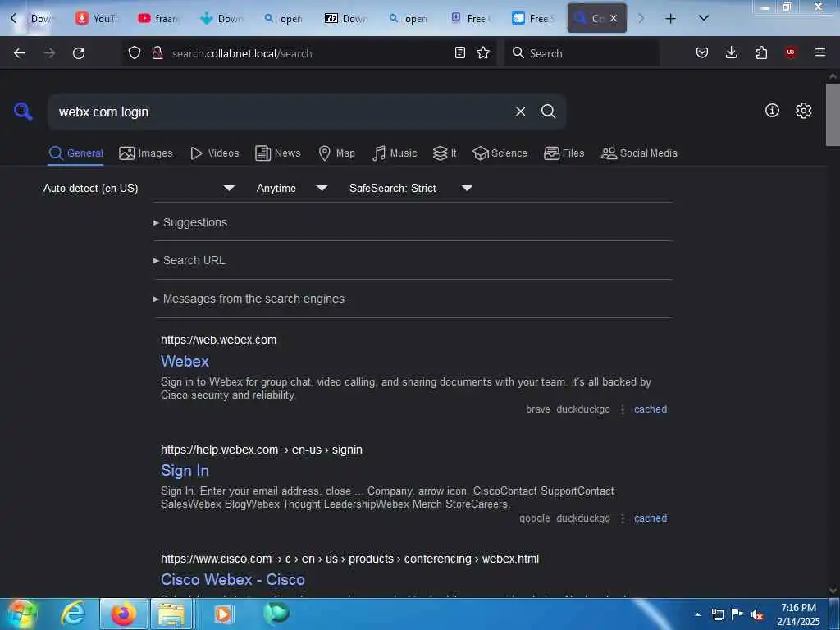
Task: Open the Cisco Webex - Cisco result
Action: pyautogui.click(x=233, y=580)
